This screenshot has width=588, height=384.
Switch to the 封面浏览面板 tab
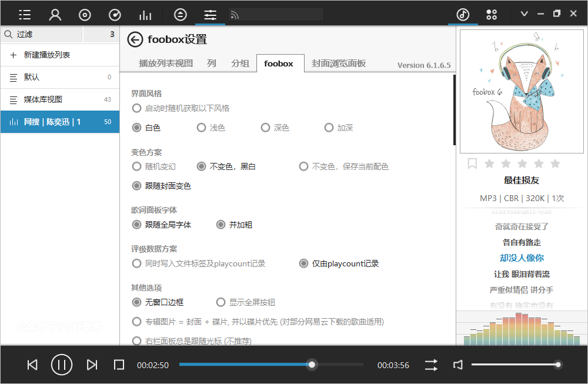pos(338,64)
